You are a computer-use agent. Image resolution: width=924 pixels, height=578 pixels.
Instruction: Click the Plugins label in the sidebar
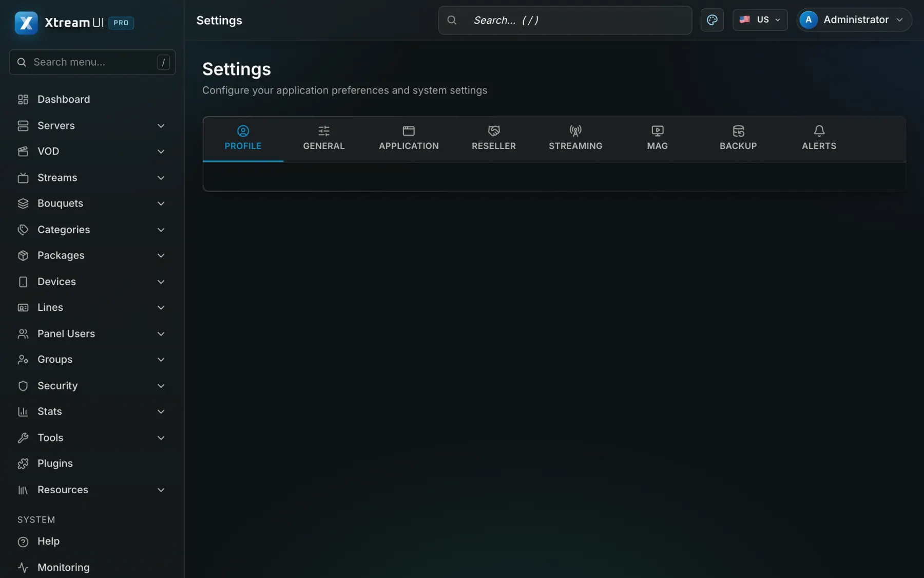pyautogui.click(x=55, y=463)
